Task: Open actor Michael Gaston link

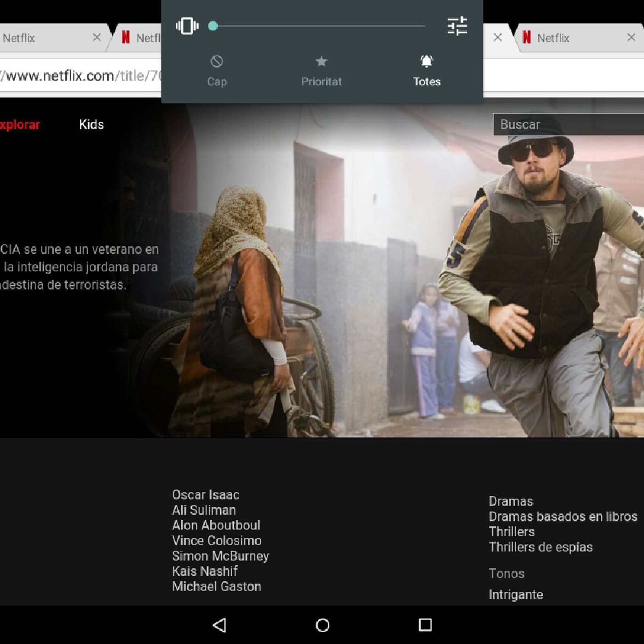Action: click(x=217, y=586)
